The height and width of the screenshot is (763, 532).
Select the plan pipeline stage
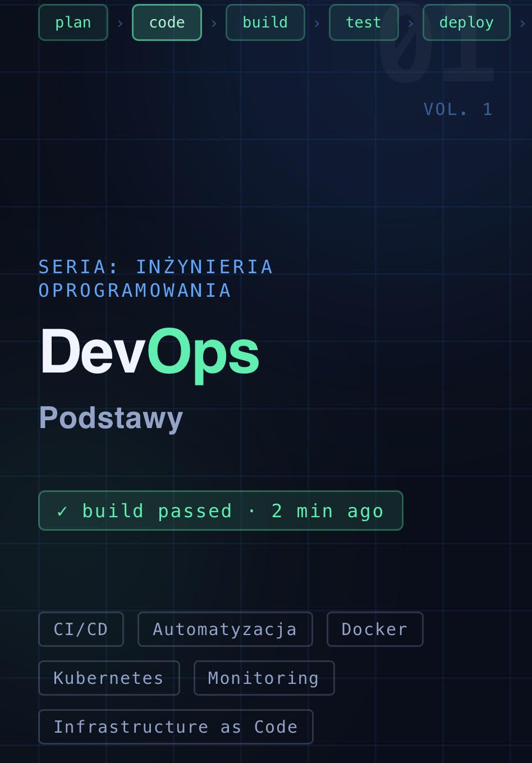[x=73, y=22]
